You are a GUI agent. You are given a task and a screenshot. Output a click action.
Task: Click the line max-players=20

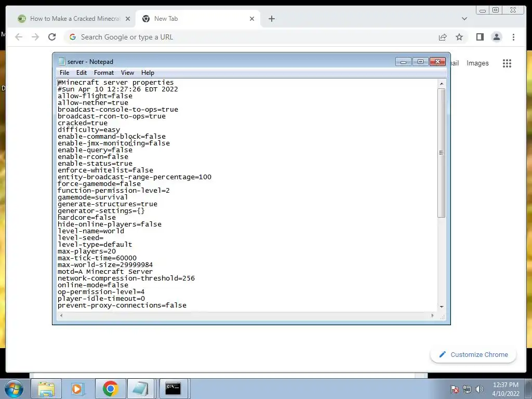point(87,251)
